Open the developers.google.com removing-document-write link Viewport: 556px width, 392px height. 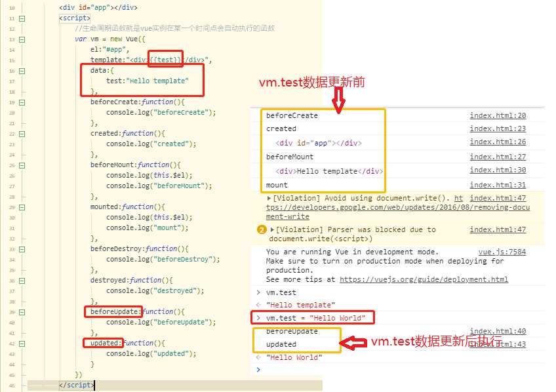[398, 207]
